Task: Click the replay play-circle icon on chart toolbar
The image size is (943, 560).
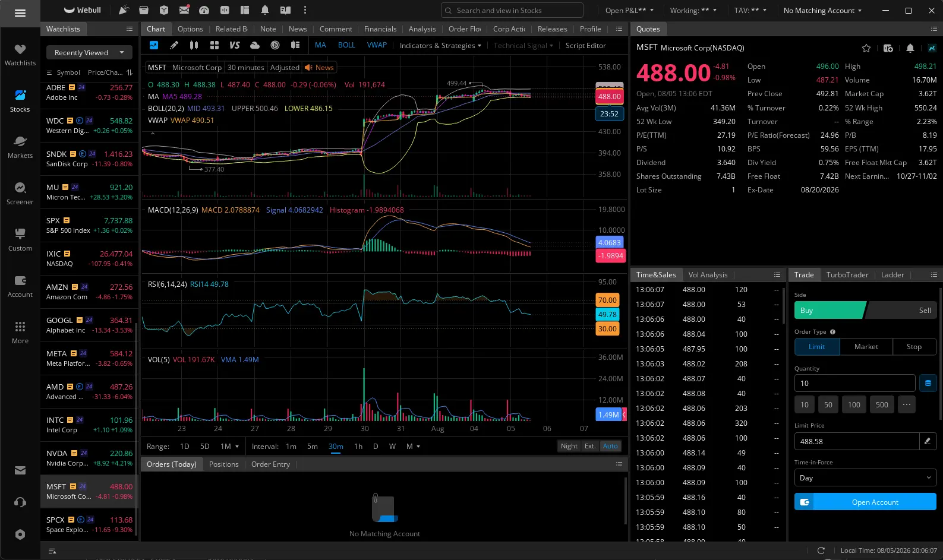Action: point(275,45)
